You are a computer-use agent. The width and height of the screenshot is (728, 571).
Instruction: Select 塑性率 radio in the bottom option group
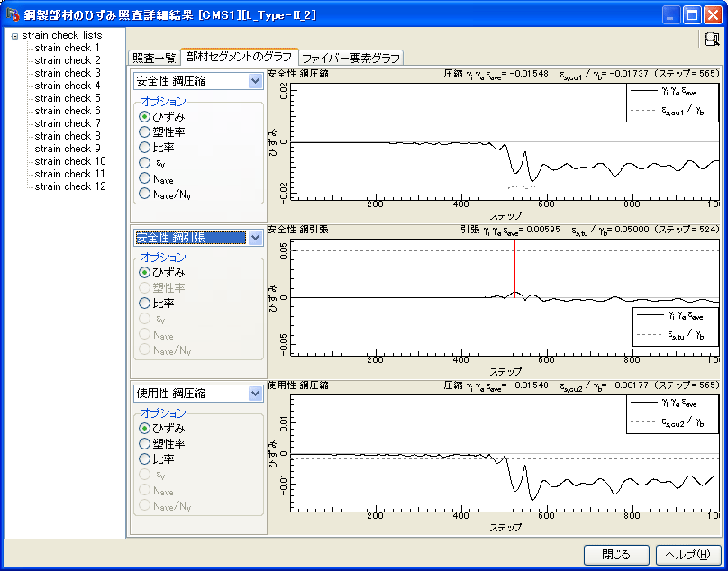point(144,443)
